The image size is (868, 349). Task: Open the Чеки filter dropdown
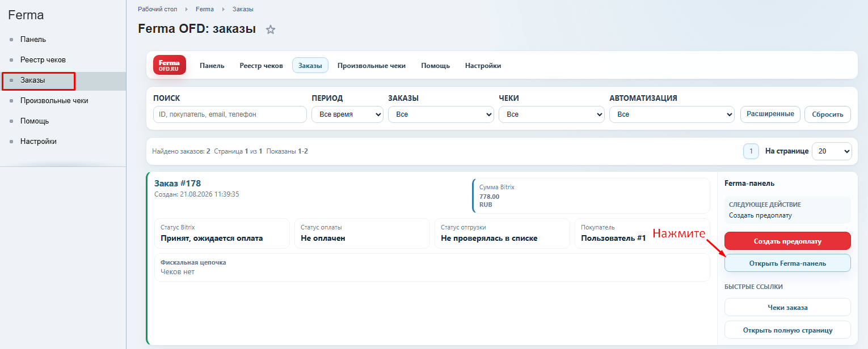551,114
